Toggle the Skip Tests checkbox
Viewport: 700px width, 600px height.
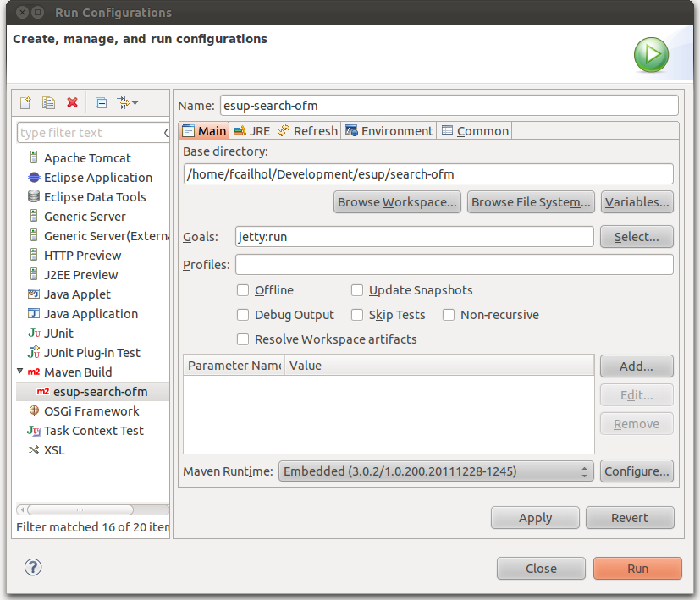(x=357, y=315)
